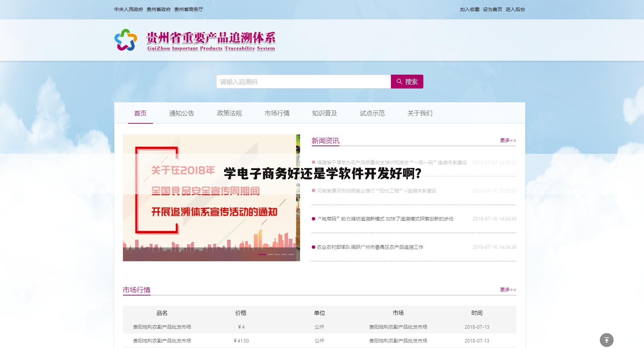Click 市场行情 section heading above table
Image resolution: width=644 pixels, height=348 pixels.
coord(137,290)
